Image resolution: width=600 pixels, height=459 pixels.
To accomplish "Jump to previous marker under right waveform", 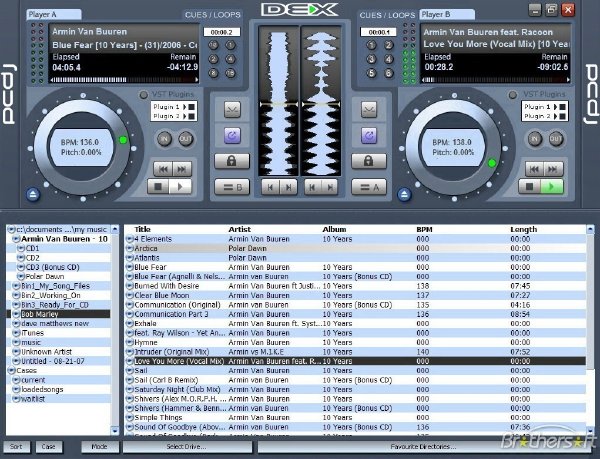I will pos(313,187).
